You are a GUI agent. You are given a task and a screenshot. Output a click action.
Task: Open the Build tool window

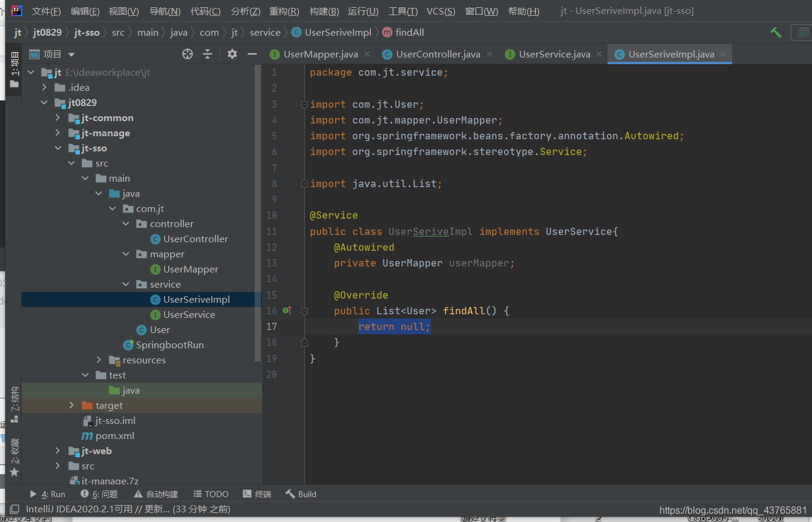point(301,494)
